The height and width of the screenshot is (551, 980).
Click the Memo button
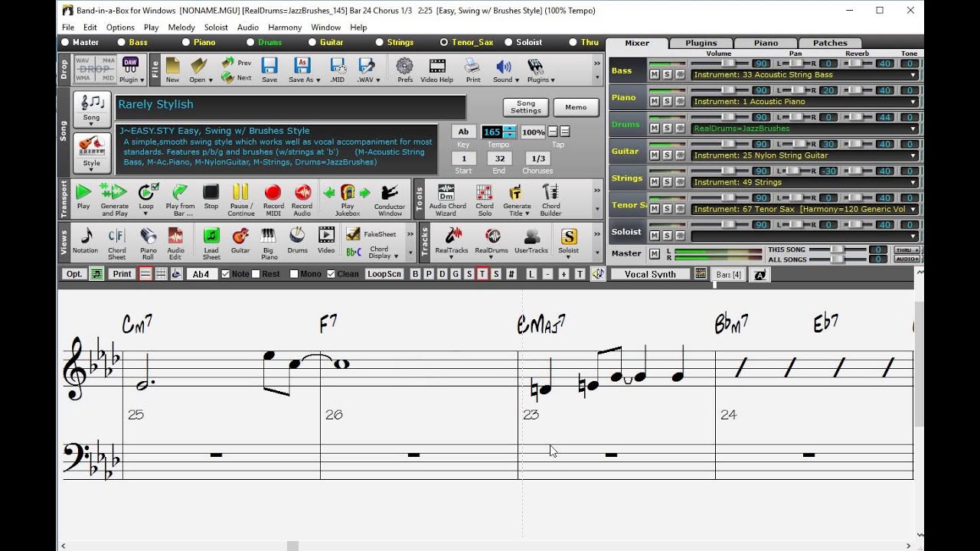pos(576,107)
